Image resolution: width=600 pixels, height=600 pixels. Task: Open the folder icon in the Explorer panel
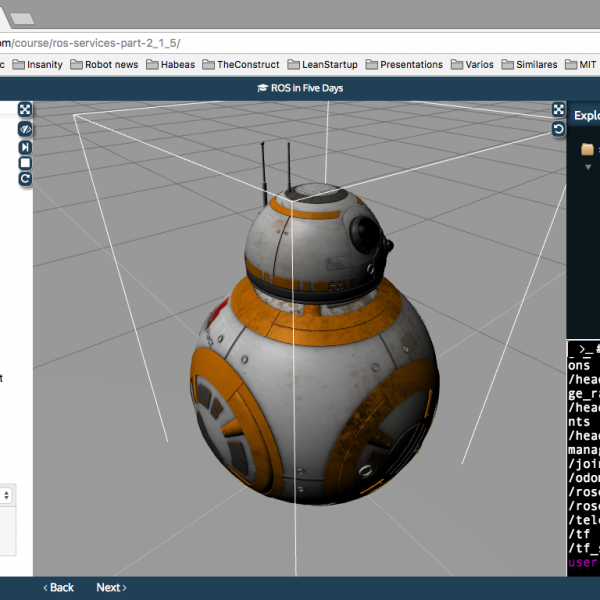tap(587, 149)
